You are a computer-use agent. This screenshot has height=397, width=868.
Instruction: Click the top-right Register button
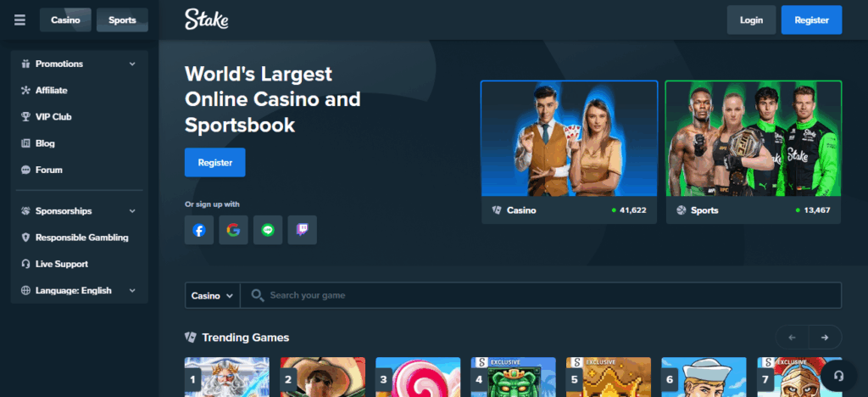(811, 20)
